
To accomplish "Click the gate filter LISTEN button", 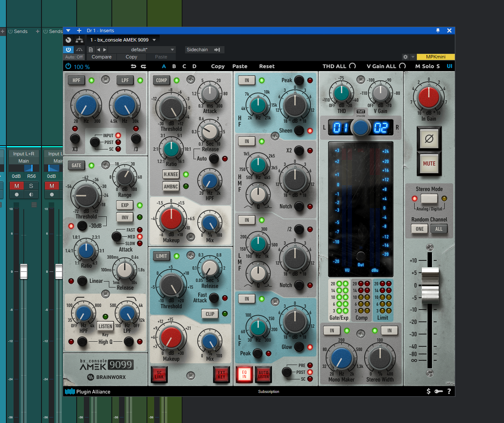I will (105, 326).
